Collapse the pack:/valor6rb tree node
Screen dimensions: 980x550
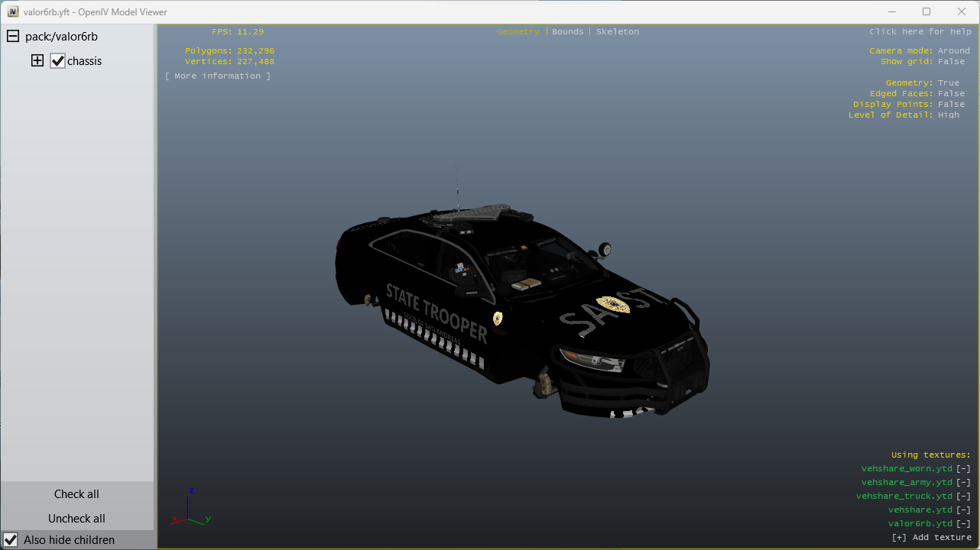13,37
